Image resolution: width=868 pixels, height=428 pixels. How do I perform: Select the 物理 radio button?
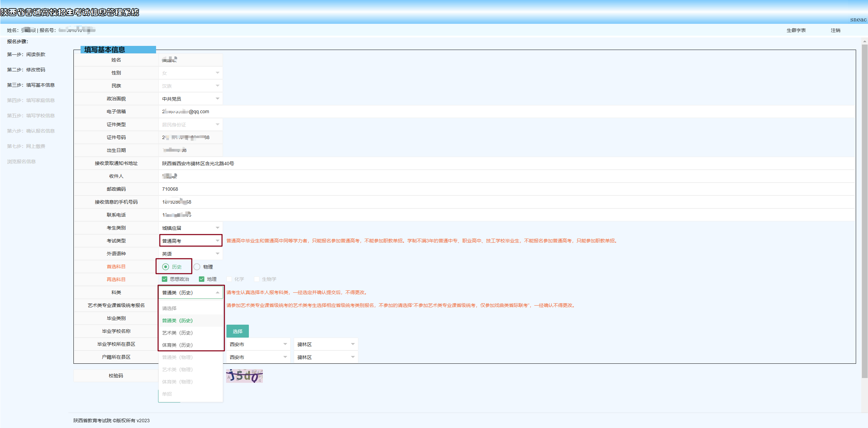(197, 267)
